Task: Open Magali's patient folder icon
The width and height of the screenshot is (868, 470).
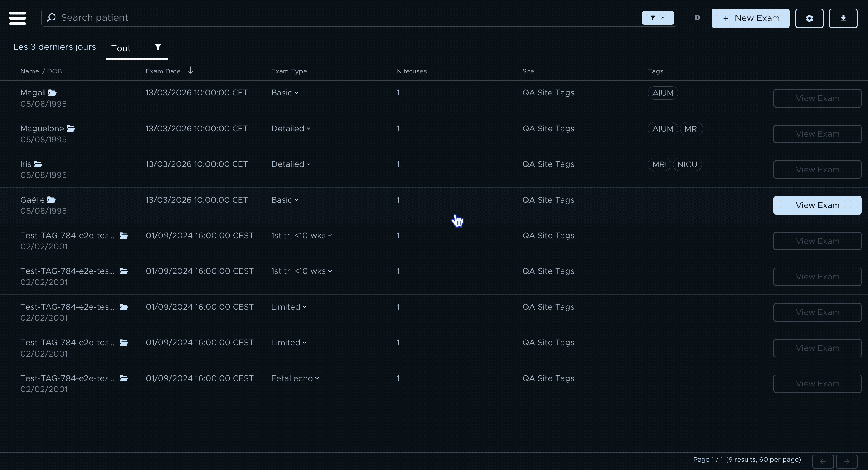Action: (52, 93)
